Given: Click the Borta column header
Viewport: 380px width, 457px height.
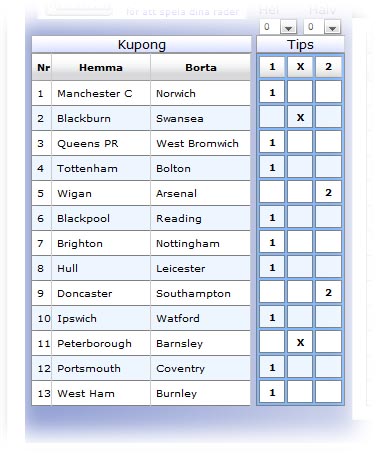Looking at the screenshot, I should click(201, 67).
